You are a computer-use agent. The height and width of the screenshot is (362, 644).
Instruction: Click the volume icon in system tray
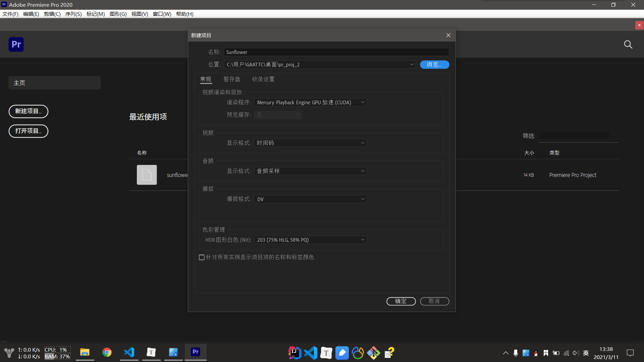(x=576, y=353)
